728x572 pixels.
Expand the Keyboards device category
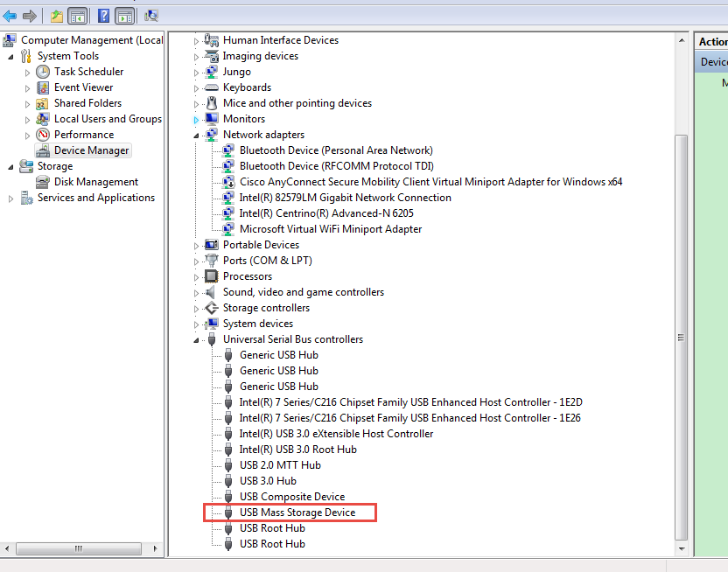196,88
